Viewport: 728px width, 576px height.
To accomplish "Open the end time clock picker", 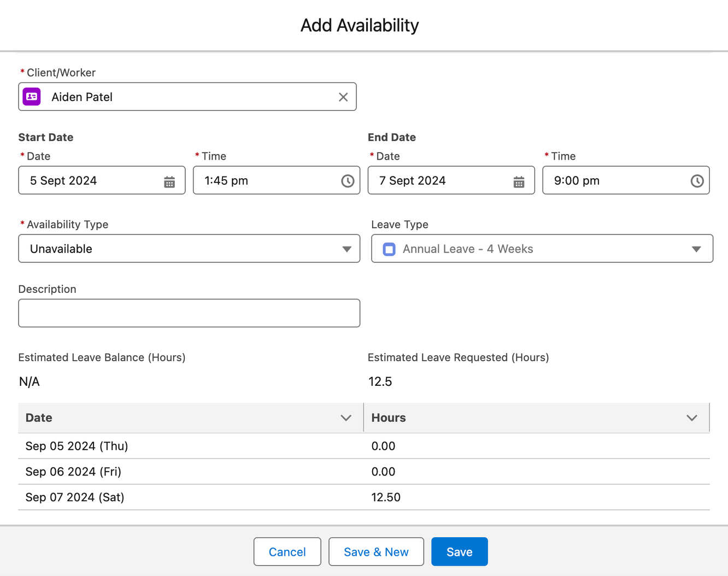I will click(697, 180).
